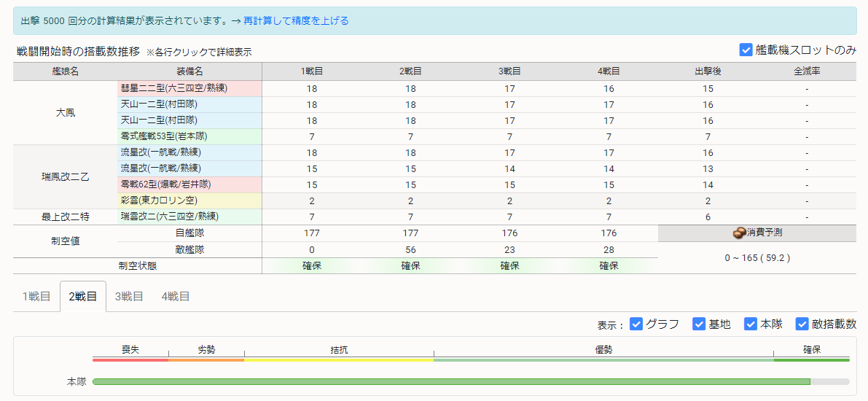Click the 全滅率 column header
Viewport: 868px width, 401px height.
pyautogui.click(x=807, y=71)
